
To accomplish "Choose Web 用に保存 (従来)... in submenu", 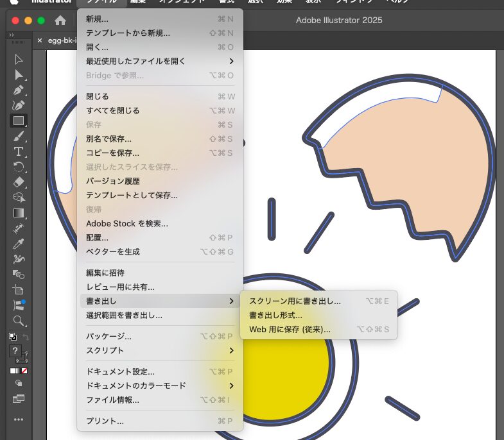I will click(x=318, y=329).
